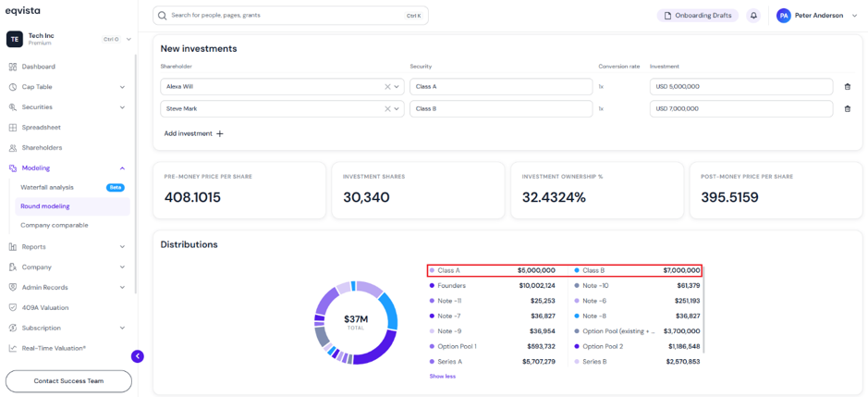Click the Founders legend color dot
Image resolution: width=868 pixels, height=397 pixels.
432,286
